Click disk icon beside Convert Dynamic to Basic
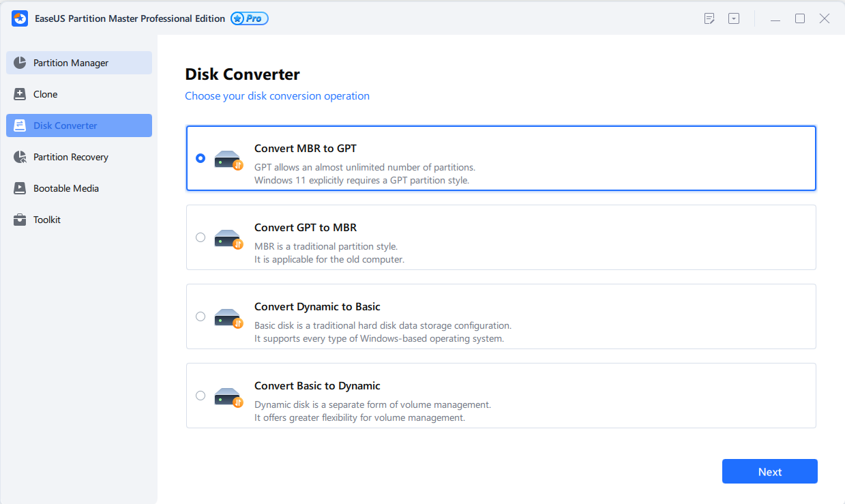Image resolution: width=845 pixels, height=504 pixels. (x=228, y=316)
